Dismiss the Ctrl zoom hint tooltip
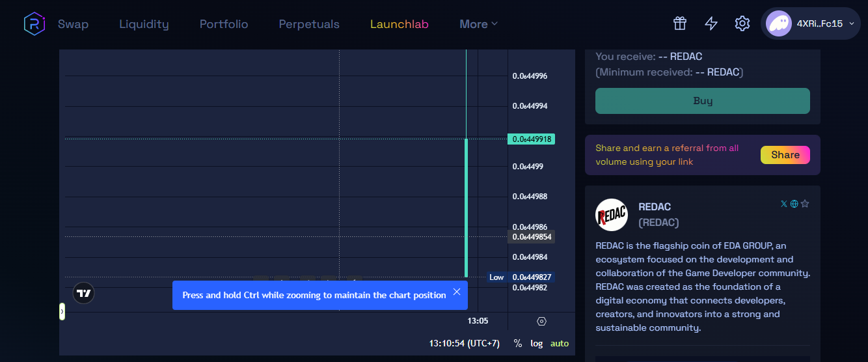This screenshot has width=868, height=362. 457,292
